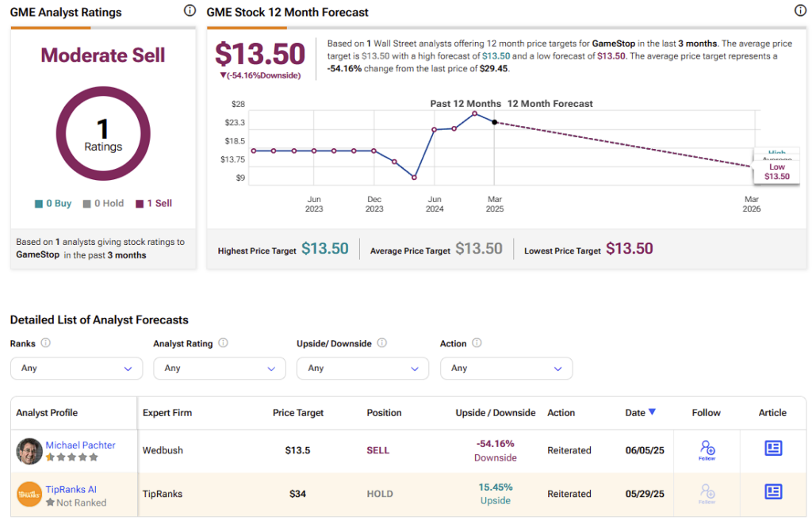Click info icon beside GME Analyst Ratings

[x=190, y=10]
